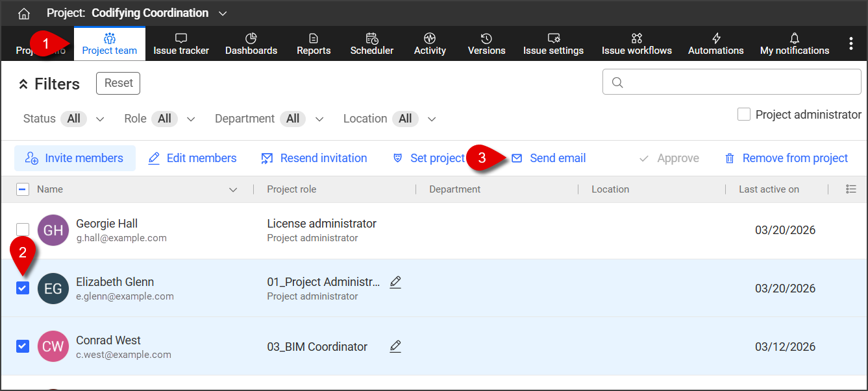The width and height of the screenshot is (868, 391).
Task: Open the Department filter dropdown
Action: [x=319, y=119]
